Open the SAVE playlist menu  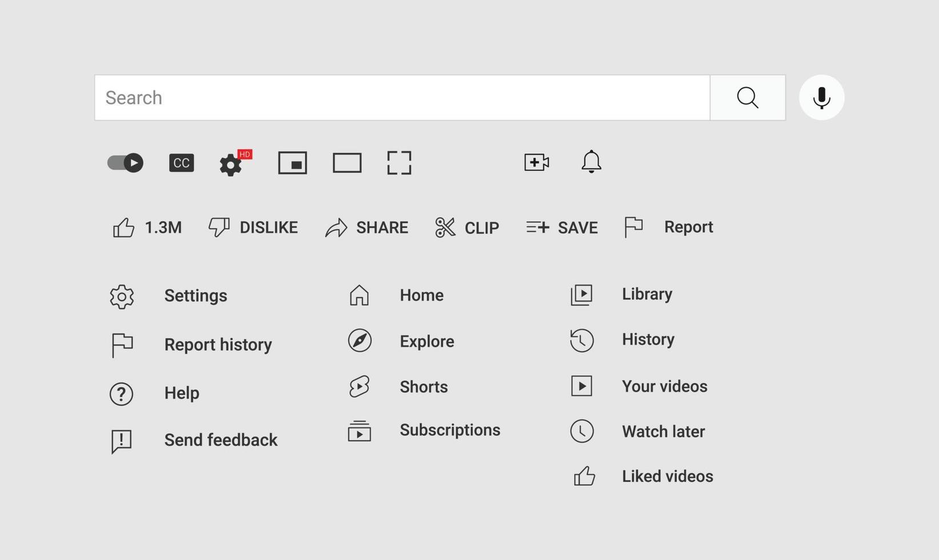562,227
